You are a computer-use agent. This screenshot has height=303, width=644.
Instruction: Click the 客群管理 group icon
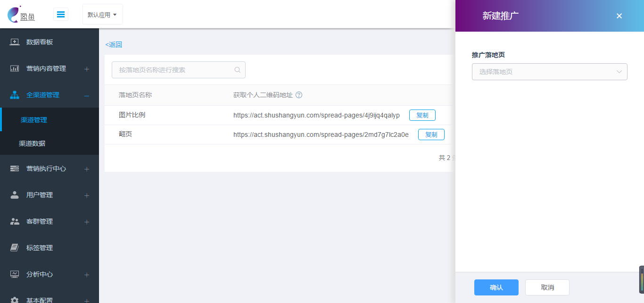click(x=15, y=221)
